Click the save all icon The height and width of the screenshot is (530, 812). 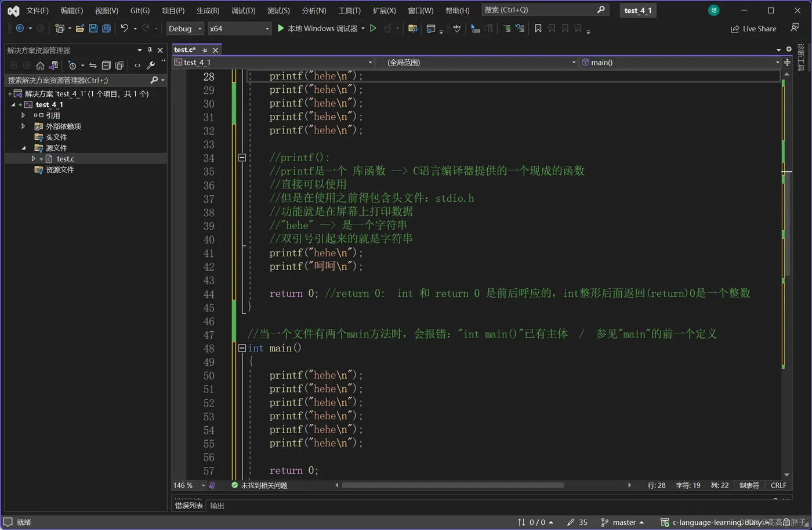(x=106, y=28)
